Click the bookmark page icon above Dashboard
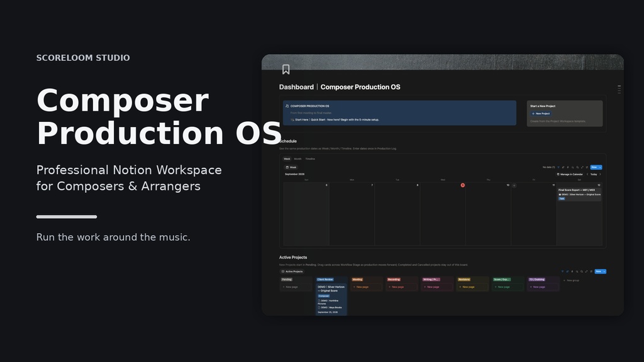This screenshot has height=362, width=644. tap(286, 69)
